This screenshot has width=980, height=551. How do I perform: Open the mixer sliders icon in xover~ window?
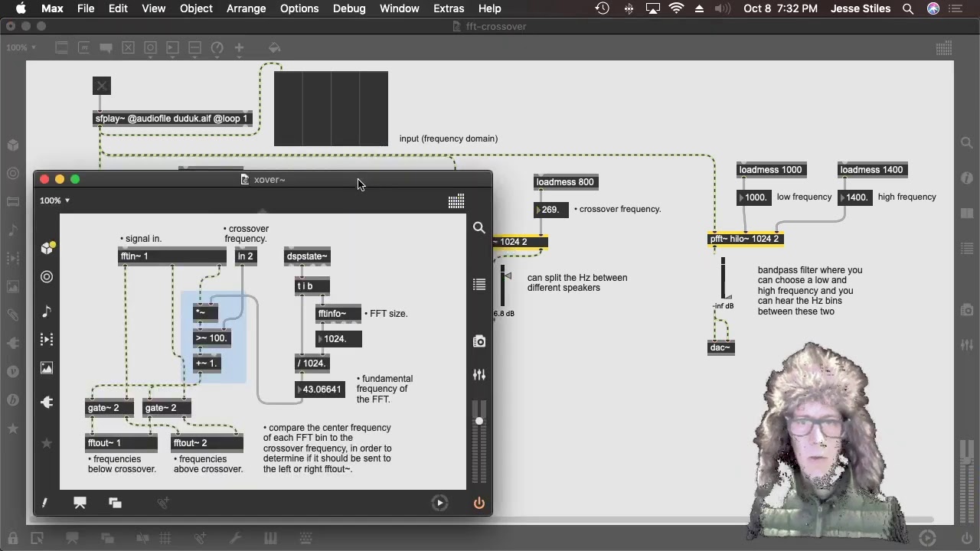479,375
